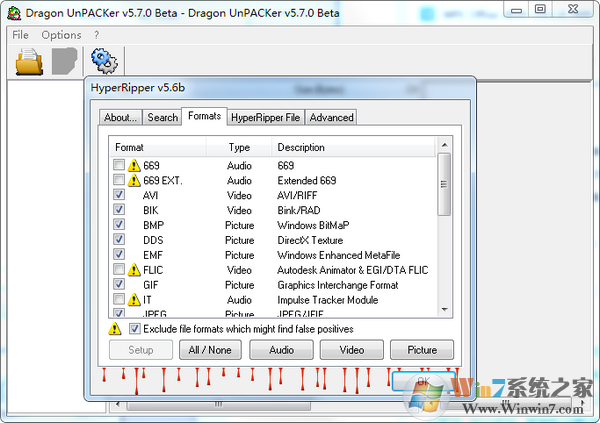Select 'Impulse Tracker Module' description
This screenshot has height=423, width=600.
(328, 300)
